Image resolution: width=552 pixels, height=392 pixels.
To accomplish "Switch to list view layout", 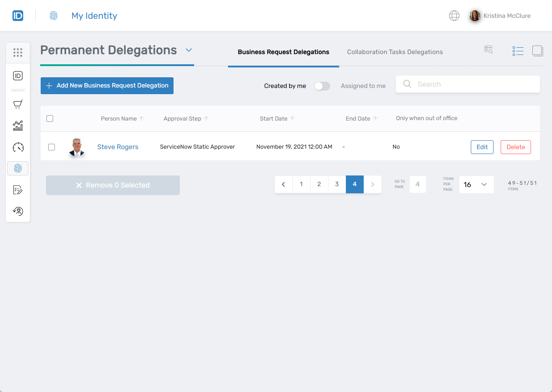I will click(x=518, y=50).
